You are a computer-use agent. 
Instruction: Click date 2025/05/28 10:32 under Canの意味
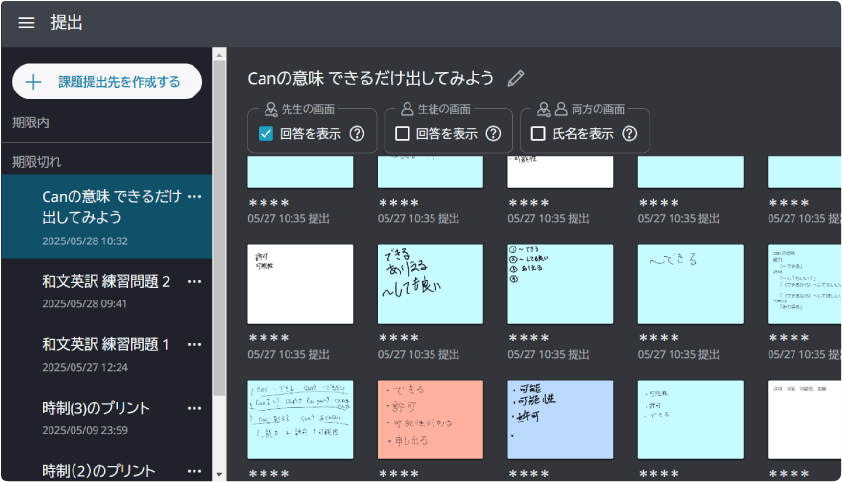click(x=85, y=241)
